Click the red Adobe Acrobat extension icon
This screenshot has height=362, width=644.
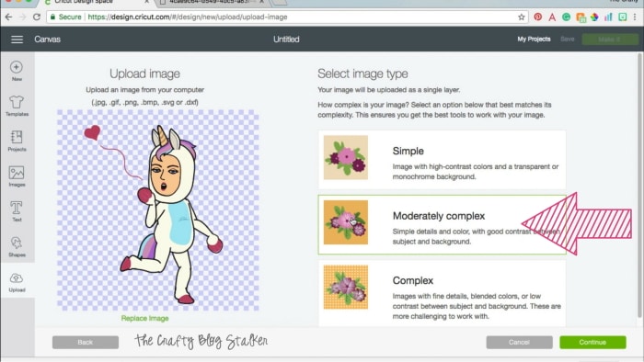tap(552, 17)
